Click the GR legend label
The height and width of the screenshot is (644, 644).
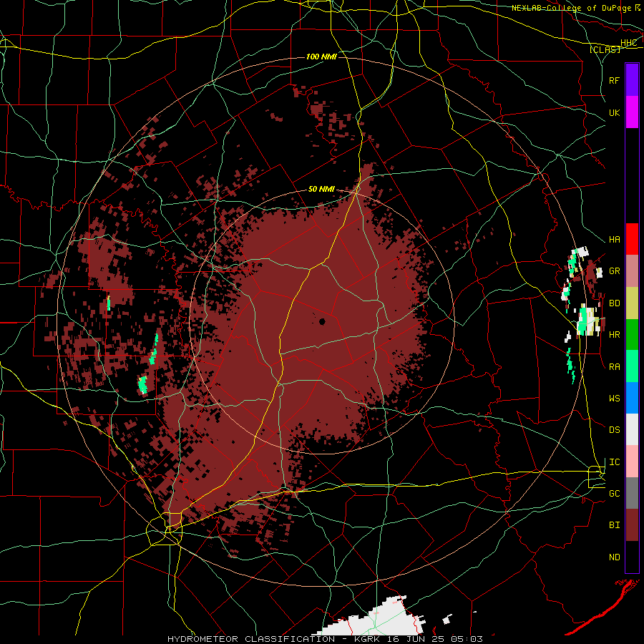(x=614, y=271)
